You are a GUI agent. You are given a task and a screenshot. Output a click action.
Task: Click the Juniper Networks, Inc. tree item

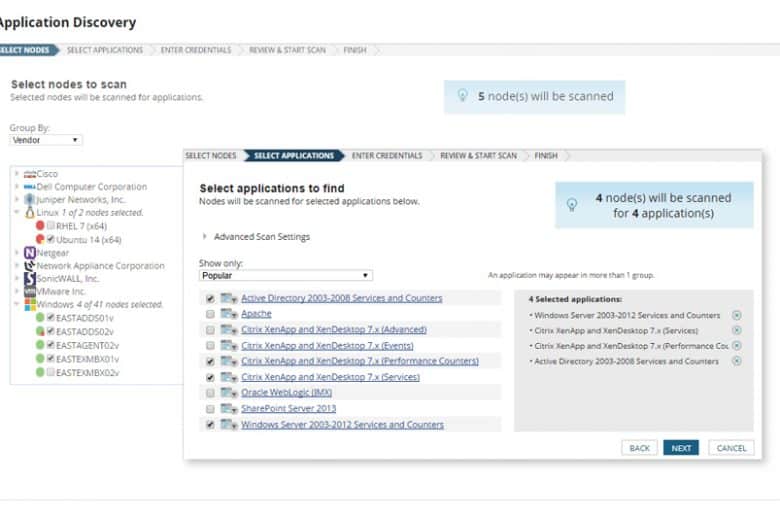point(81,200)
